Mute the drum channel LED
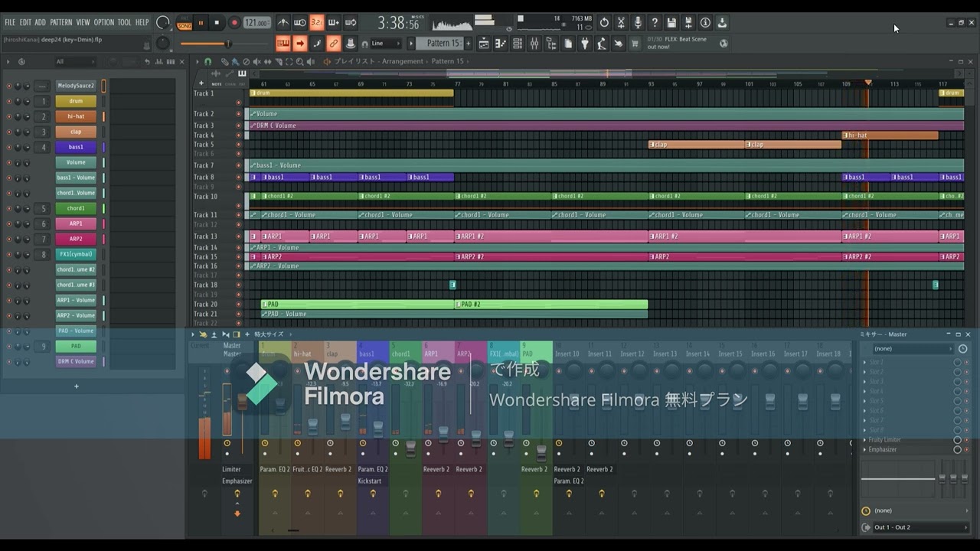Image resolution: width=980 pixels, height=551 pixels. pos(9,101)
